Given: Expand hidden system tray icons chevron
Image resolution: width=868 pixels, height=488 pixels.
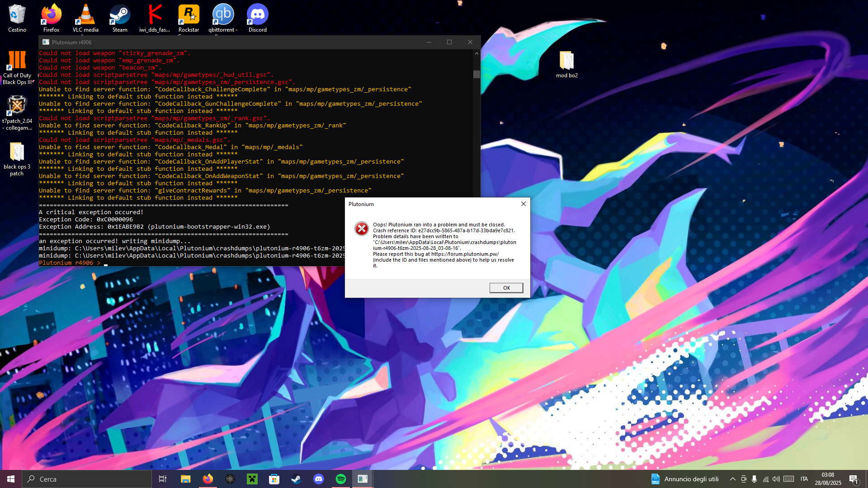Looking at the screenshot, I should (x=733, y=479).
